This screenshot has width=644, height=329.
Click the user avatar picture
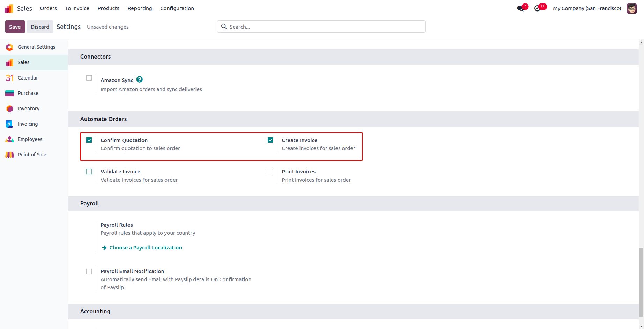tap(632, 8)
